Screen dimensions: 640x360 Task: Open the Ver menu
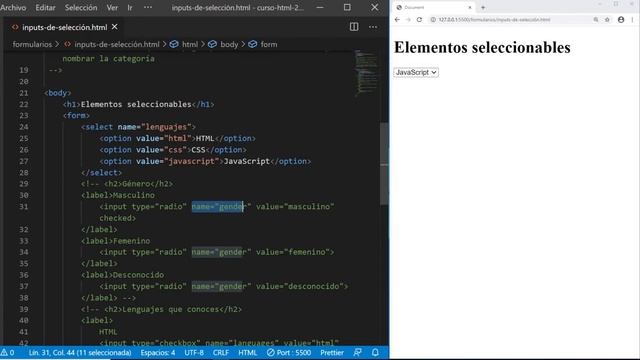pyautogui.click(x=112, y=7)
